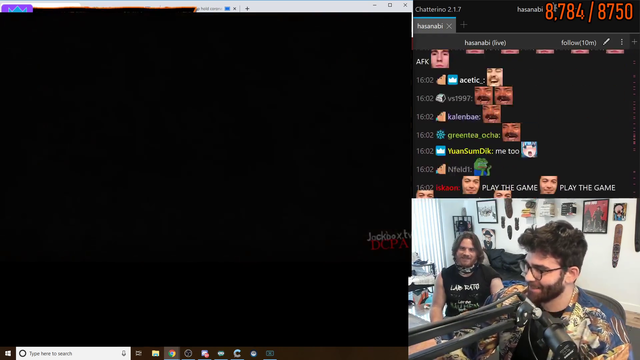
Task: Open OBS Studio from the taskbar
Action: (x=188, y=353)
